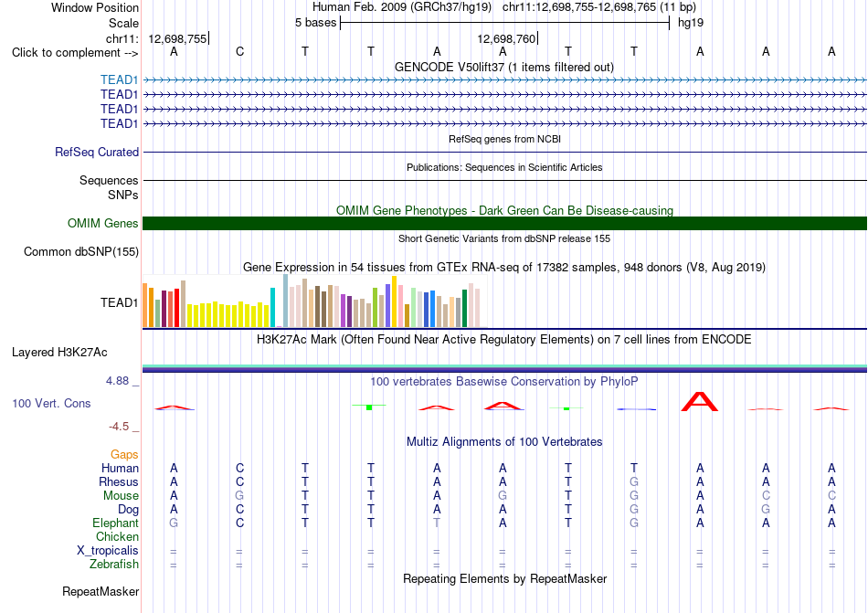The image size is (868, 613).
Task: Click the dark green bar in GTEx chart
Action: [x=464, y=308]
